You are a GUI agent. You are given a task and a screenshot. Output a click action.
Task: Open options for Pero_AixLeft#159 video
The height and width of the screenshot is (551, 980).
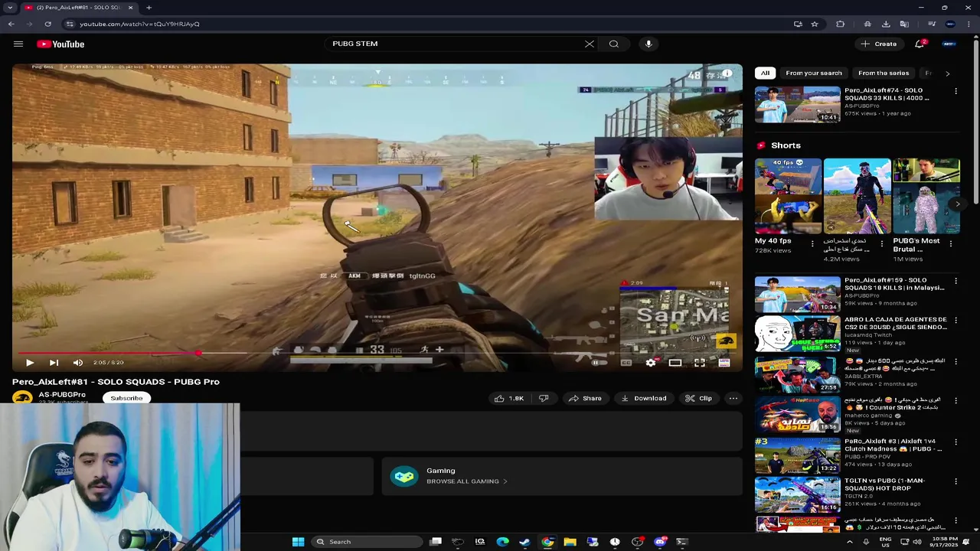(x=955, y=281)
